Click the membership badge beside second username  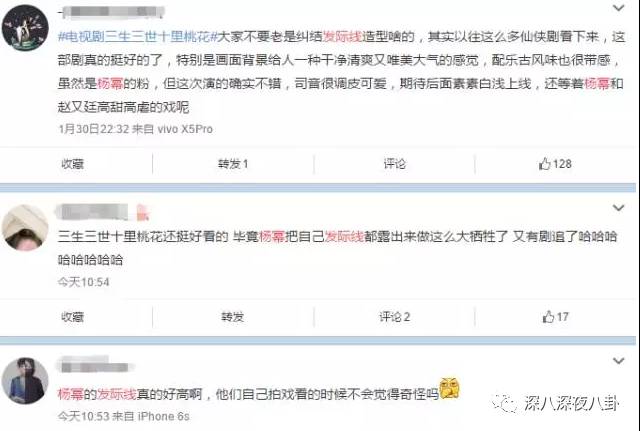[142, 213]
